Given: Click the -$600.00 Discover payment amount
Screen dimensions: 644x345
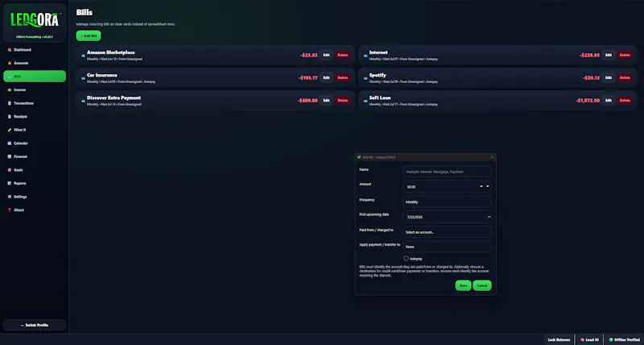Looking at the screenshot, I should (x=308, y=100).
